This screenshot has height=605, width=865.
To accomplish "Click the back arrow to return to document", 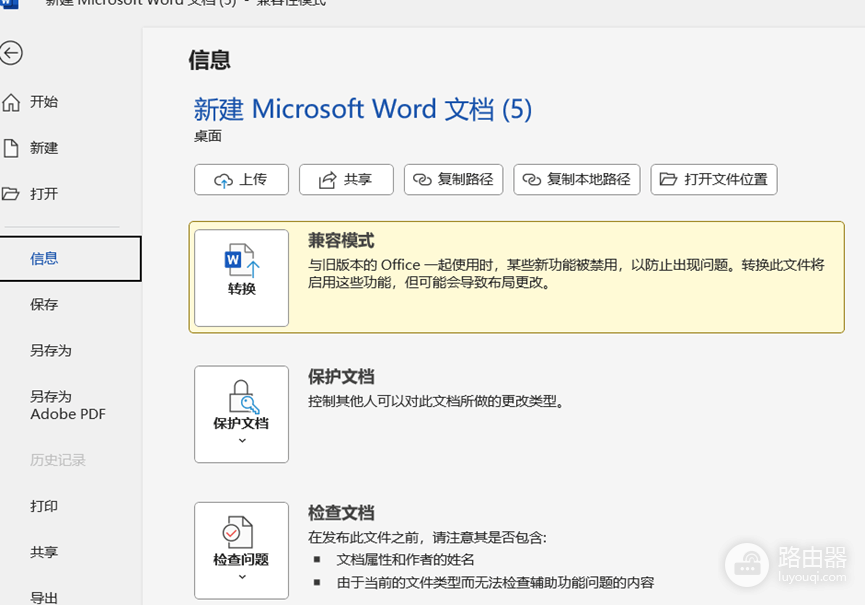I will pos(10,53).
